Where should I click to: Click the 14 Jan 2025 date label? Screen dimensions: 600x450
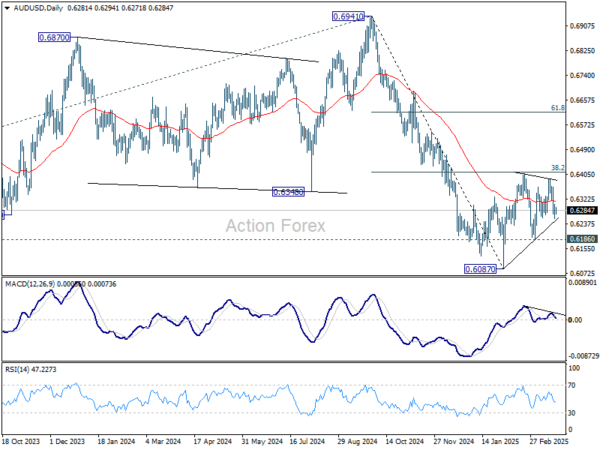(501, 442)
